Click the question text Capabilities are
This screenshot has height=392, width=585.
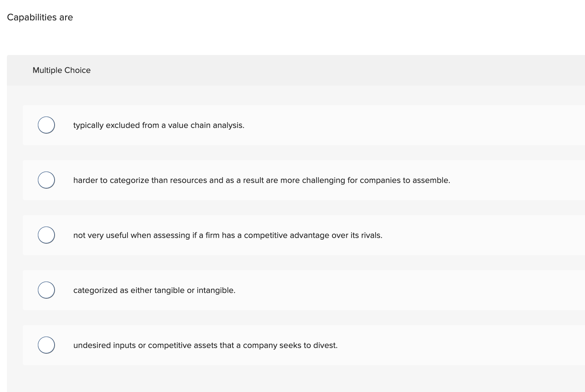(x=40, y=17)
